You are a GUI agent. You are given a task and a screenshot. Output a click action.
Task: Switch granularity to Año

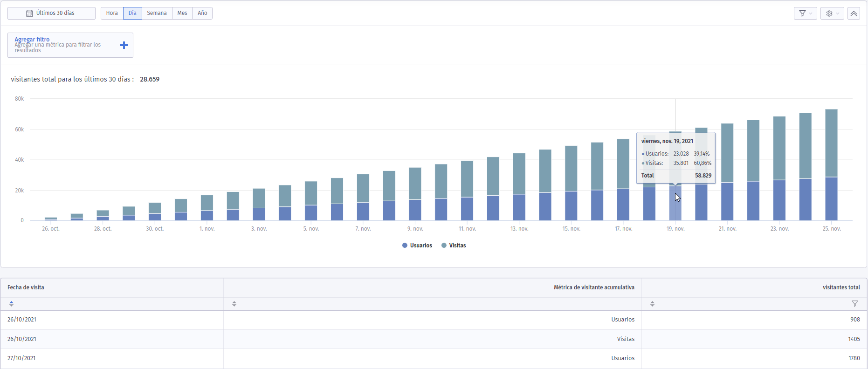202,13
